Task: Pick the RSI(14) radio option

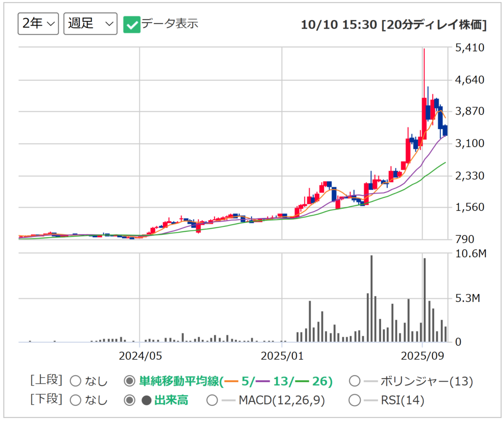Action: coord(354,400)
